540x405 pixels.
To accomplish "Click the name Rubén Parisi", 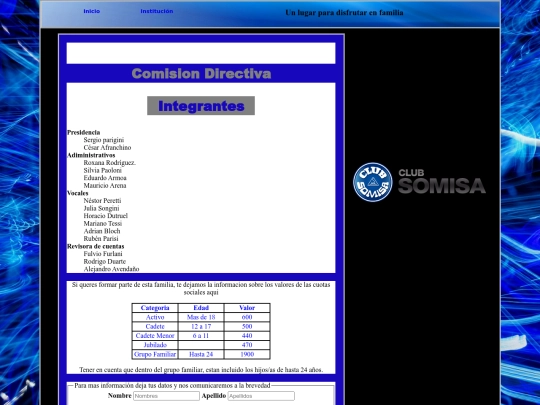I will [101, 238].
